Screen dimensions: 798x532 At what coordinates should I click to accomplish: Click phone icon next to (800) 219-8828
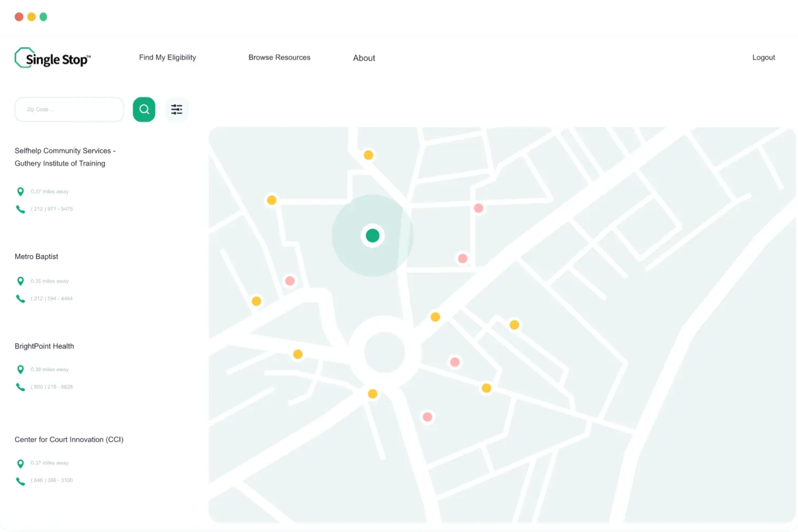coord(20,387)
